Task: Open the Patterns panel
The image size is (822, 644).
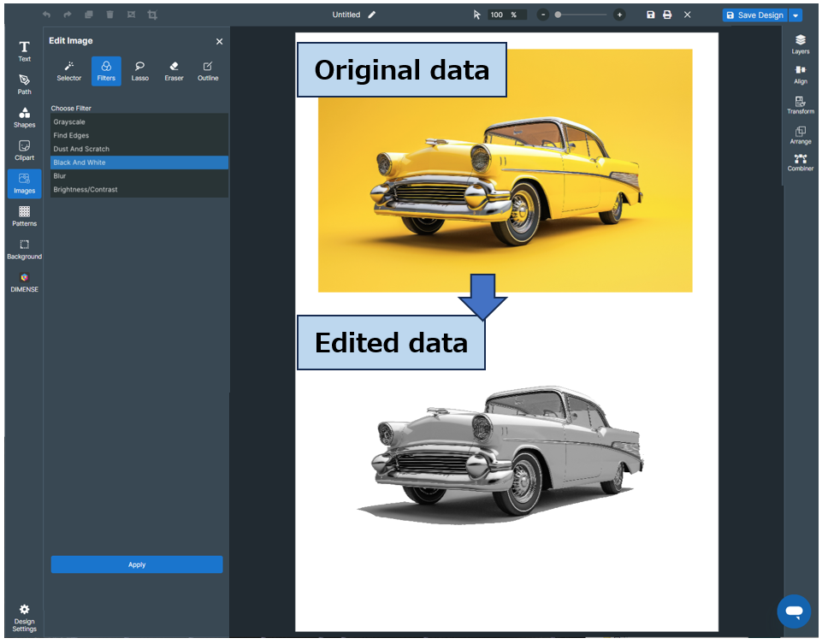Action: (24, 216)
